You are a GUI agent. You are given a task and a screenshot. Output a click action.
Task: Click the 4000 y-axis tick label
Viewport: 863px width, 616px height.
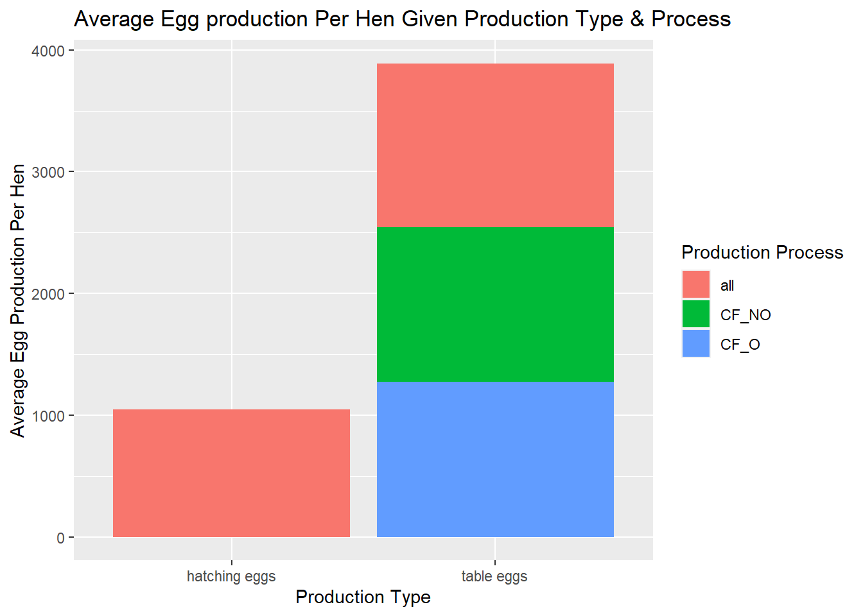coord(48,51)
